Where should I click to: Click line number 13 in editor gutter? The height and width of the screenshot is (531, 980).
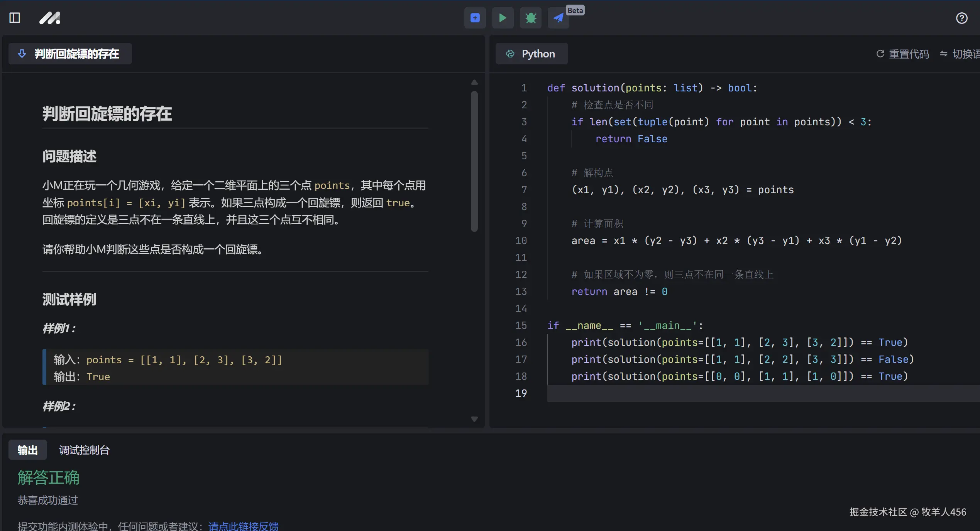(x=521, y=292)
